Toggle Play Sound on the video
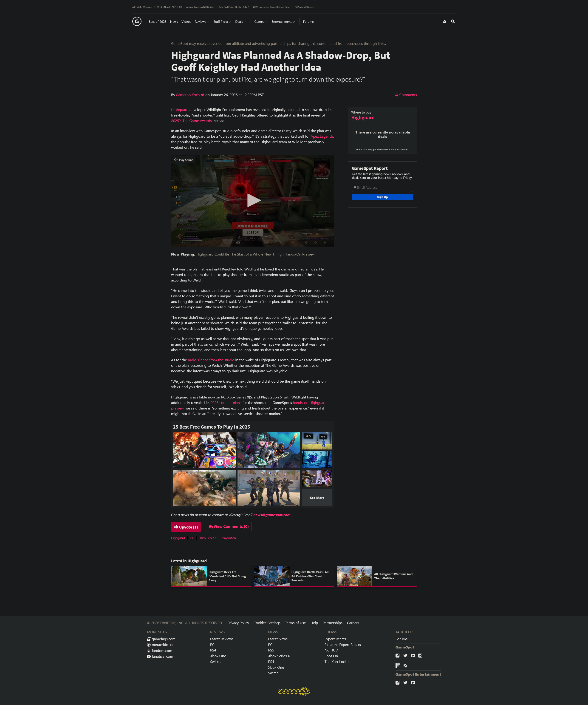 click(x=184, y=160)
